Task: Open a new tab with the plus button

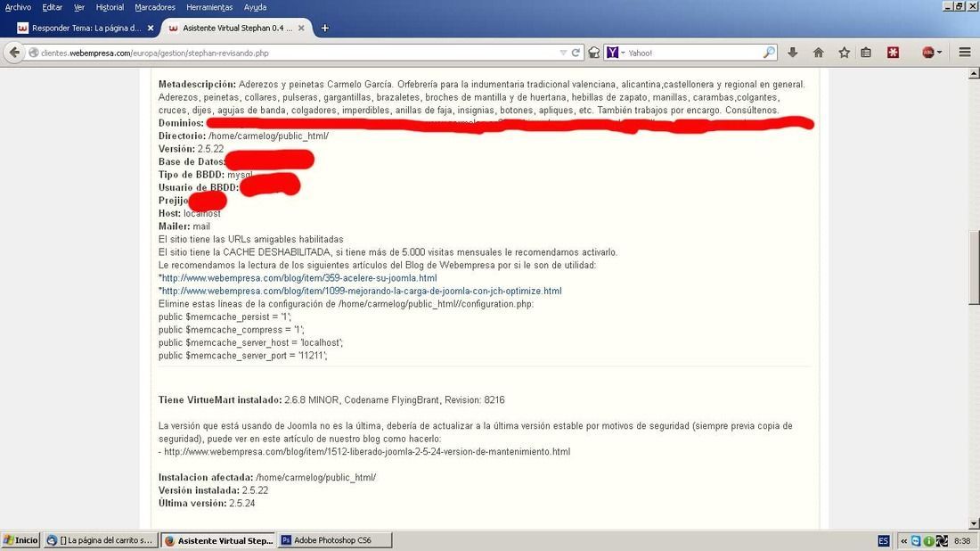Action: click(324, 28)
